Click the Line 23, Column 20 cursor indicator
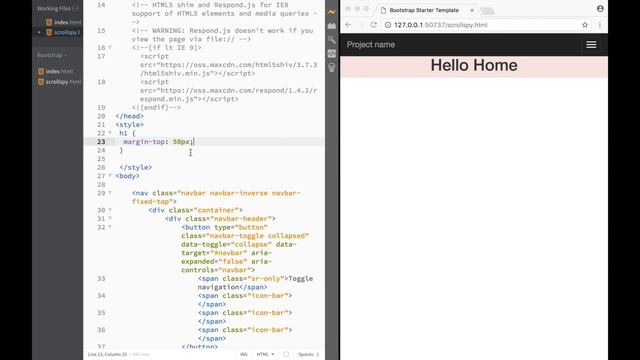 [107, 354]
